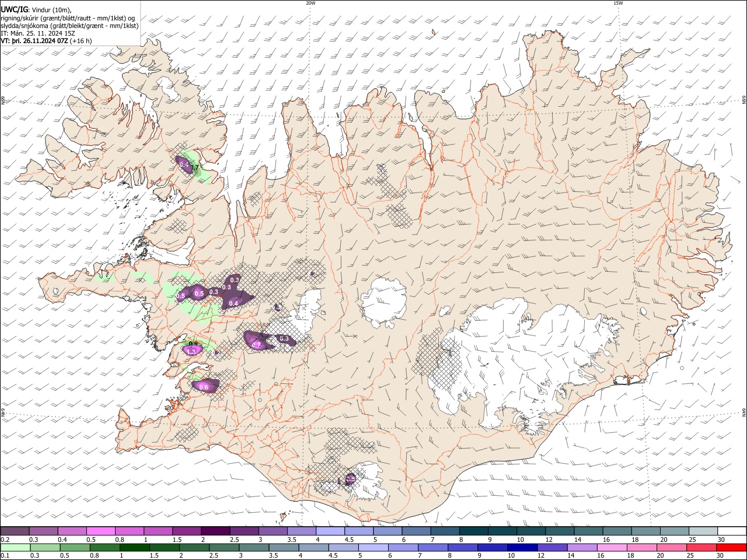Click the black "0.7" value on green Westfjords patch
The width and height of the screenshot is (747, 560).
(195, 168)
